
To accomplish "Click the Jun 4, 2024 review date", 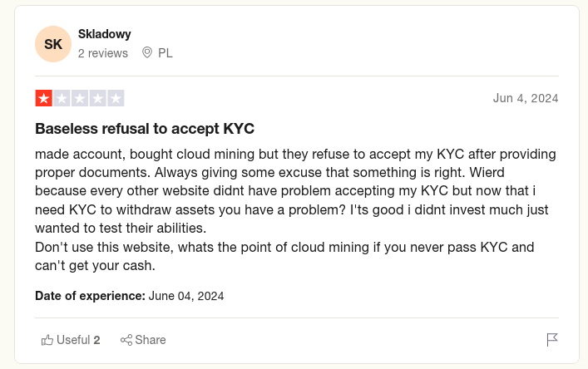I will [x=526, y=98].
